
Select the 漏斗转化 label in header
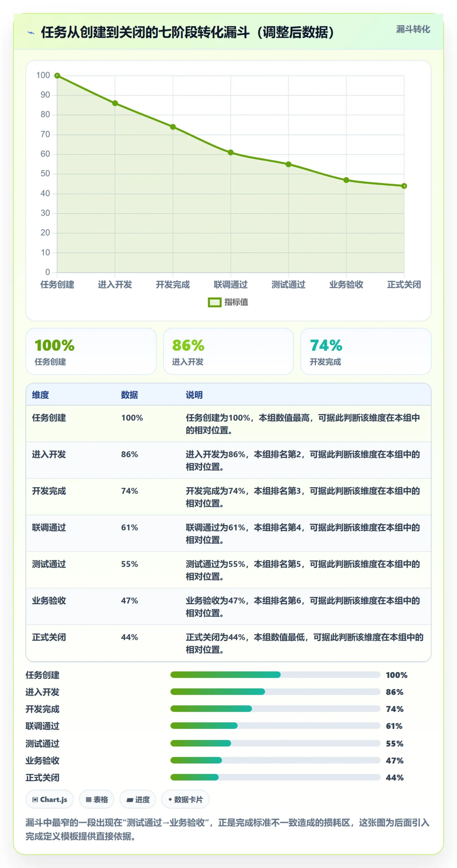[413, 29]
